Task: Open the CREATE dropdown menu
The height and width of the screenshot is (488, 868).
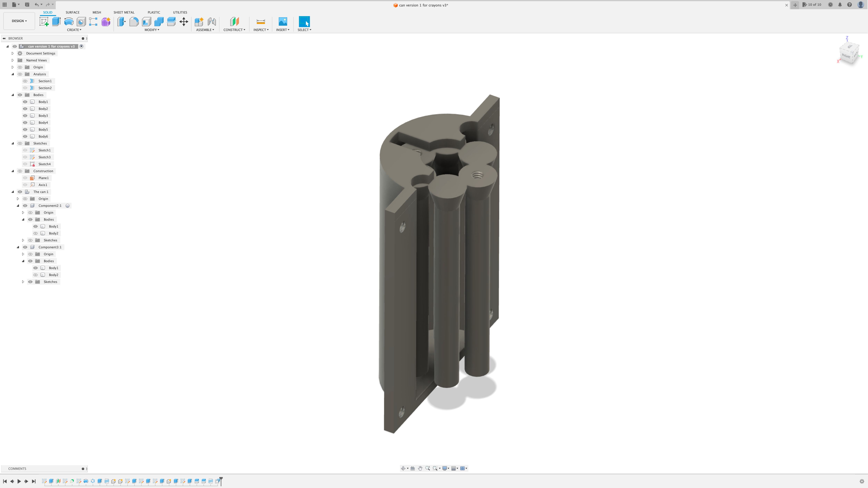Action: [74, 30]
